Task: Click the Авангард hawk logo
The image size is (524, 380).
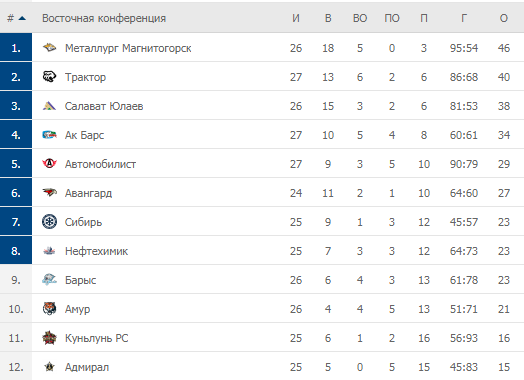Action: coord(49,193)
